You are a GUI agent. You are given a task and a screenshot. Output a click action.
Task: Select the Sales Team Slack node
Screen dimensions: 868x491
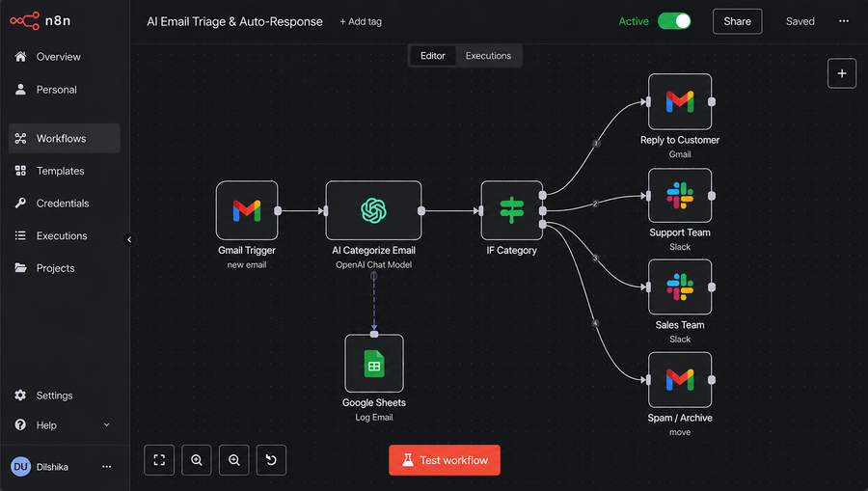point(680,286)
